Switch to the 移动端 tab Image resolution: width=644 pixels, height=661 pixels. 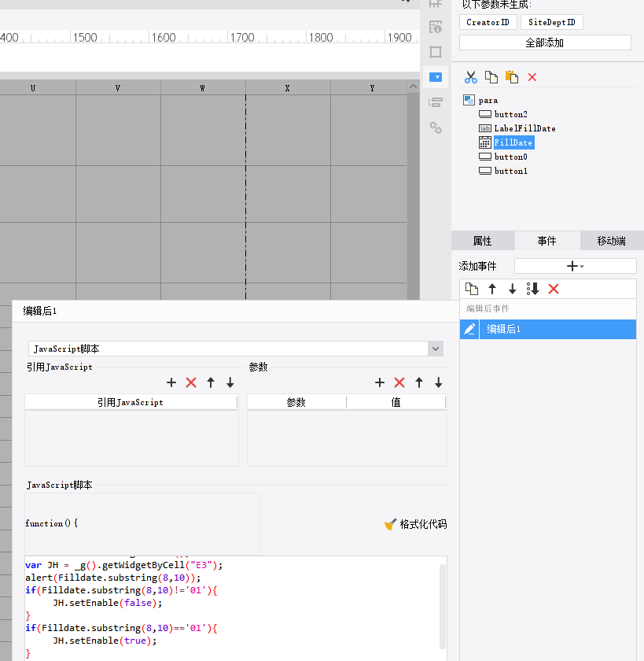click(611, 242)
